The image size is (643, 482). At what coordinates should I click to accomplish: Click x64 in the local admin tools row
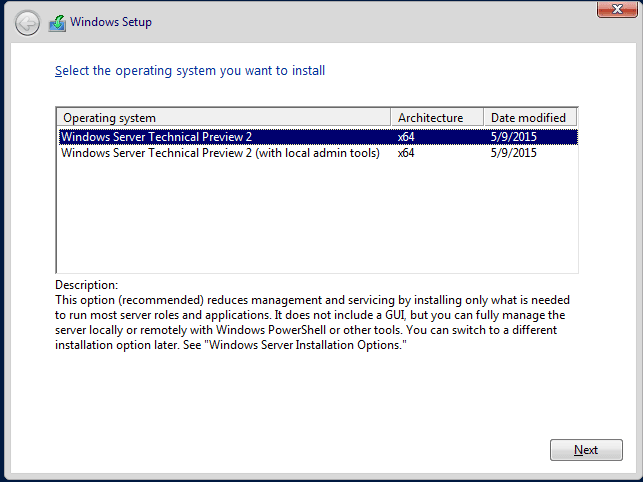coord(406,153)
